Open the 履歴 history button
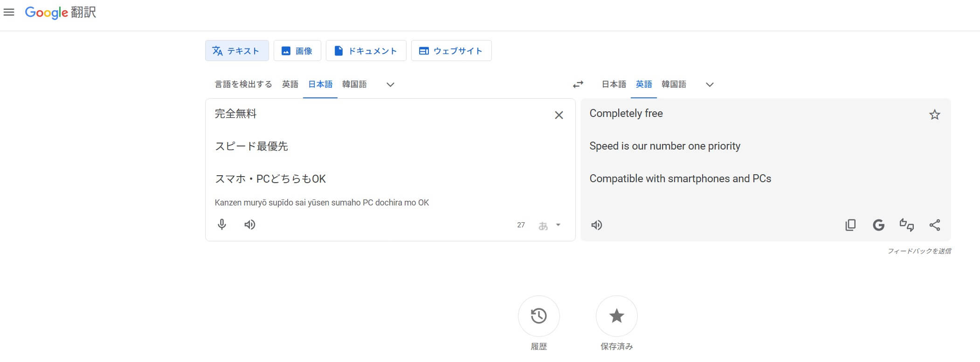Screen dimensions: 980x362 (538, 316)
